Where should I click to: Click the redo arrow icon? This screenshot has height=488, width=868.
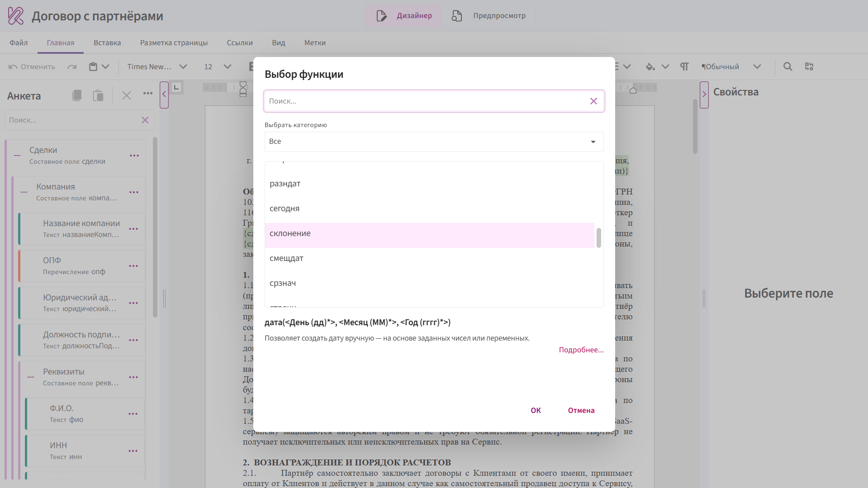[x=72, y=67]
